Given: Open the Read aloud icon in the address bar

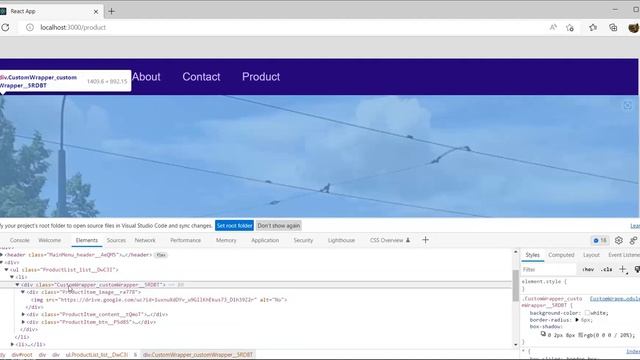Looking at the screenshot, I should 553,27.
